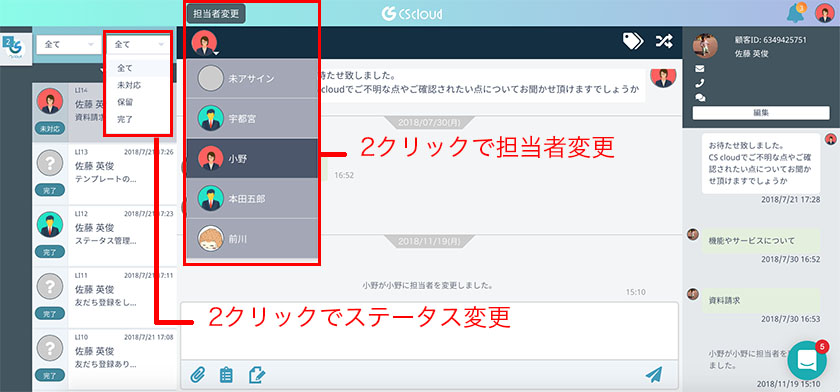Click the 完了 badge on ticket L112
The image size is (840, 392).
tap(50, 252)
